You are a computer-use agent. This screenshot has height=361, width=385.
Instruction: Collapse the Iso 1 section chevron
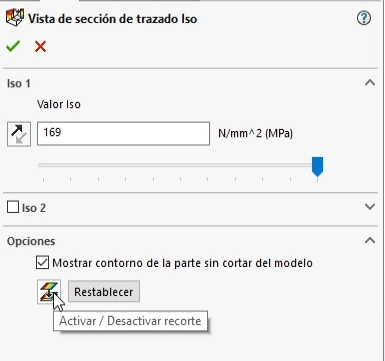[x=370, y=83]
